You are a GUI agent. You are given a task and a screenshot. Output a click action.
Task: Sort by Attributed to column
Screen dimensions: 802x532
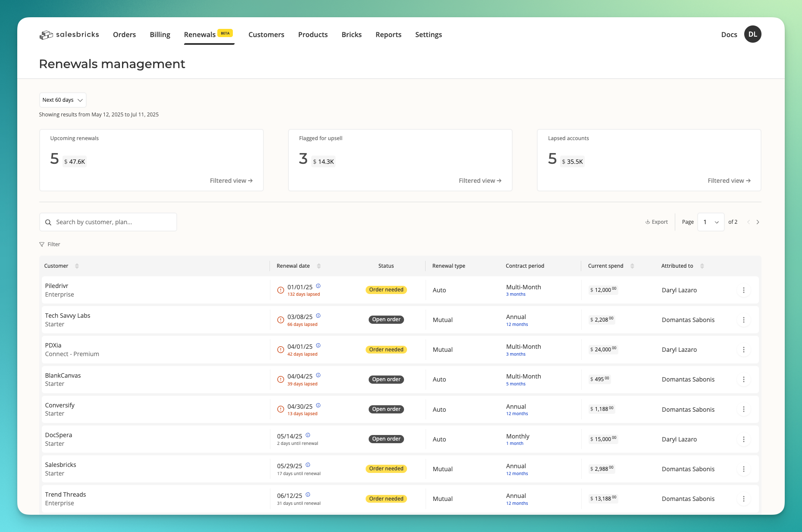pyautogui.click(x=702, y=266)
